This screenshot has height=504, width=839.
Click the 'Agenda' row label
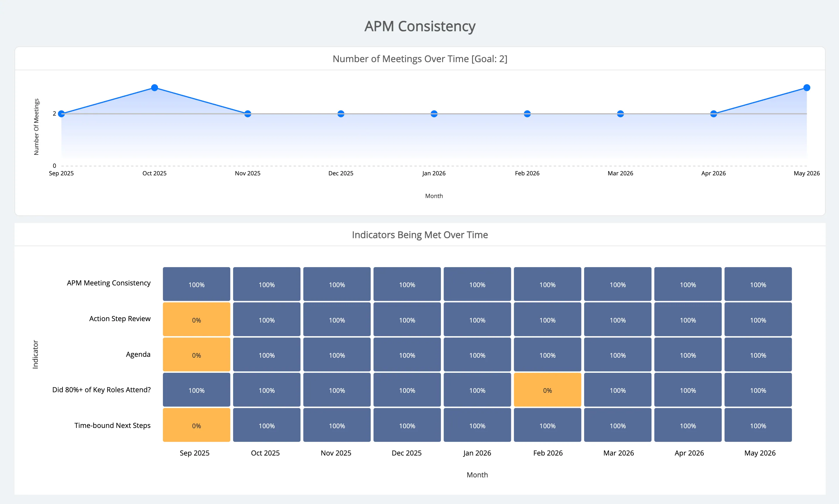tap(138, 354)
